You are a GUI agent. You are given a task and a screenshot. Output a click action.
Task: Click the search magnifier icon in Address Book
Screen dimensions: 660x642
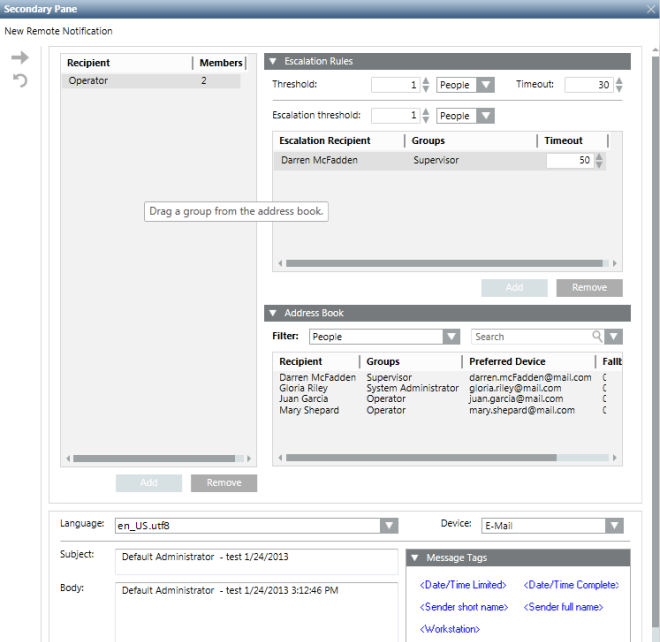pos(597,337)
